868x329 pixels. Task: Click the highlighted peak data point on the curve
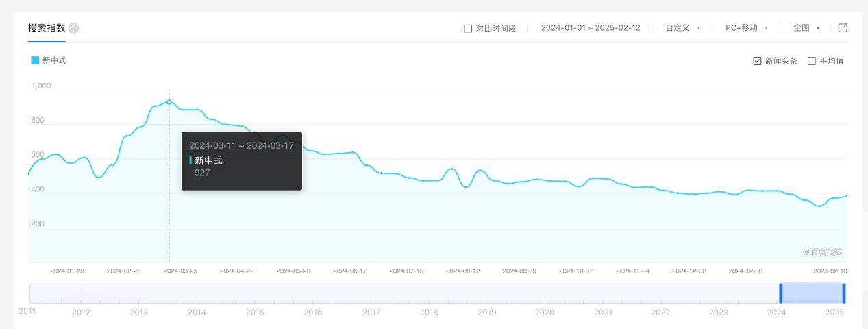(169, 102)
